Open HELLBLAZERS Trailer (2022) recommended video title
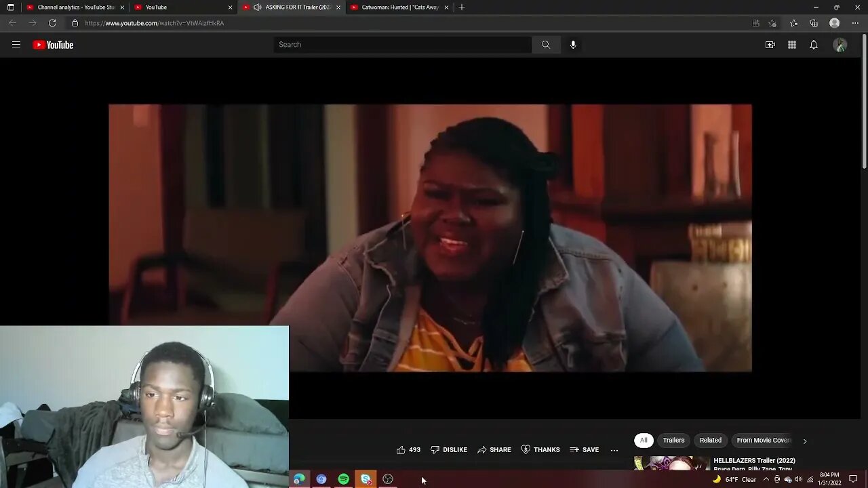The width and height of the screenshot is (868, 488). (754, 461)
